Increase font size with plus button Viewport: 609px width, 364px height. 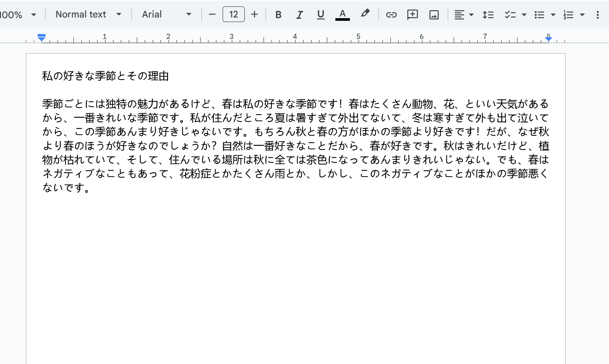(x=254, y=15)
